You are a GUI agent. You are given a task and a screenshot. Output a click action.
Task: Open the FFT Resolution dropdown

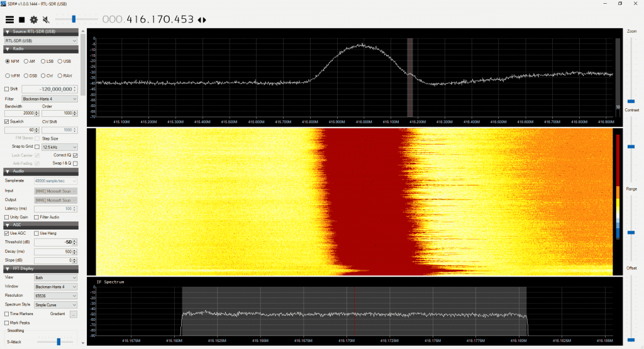[x=55, y=295]
